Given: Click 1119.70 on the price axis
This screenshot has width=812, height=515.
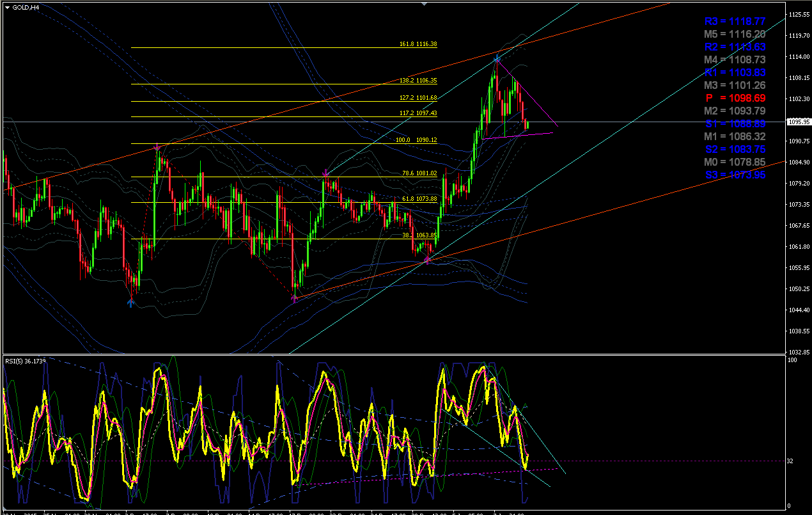Looking at the screenshot, I should (x=799, y=36).
